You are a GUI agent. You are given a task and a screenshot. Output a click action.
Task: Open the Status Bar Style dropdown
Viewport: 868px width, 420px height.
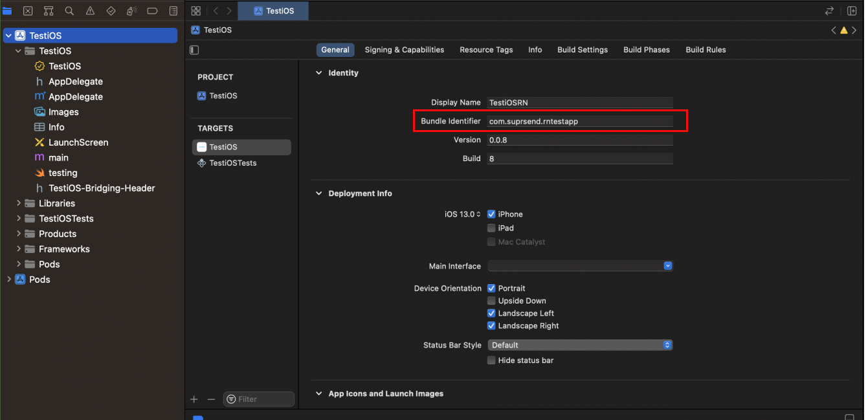[580, 345]
